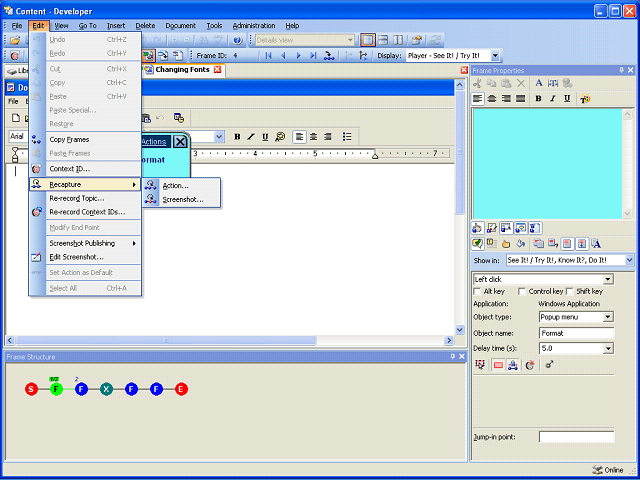Choose Re-record Topic... in Edit menu
The height and width of the screenshot is (480, 640).
point(85,198)
